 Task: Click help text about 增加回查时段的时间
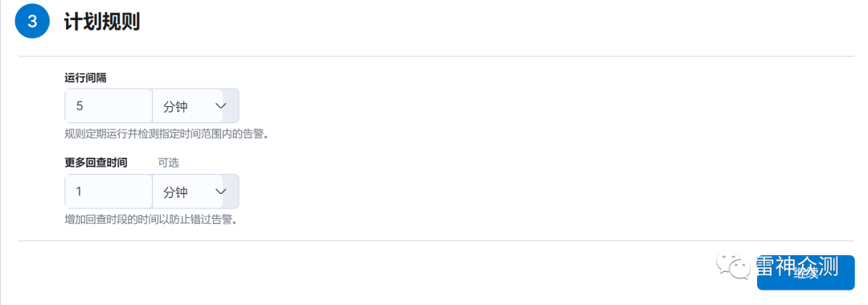151,220
